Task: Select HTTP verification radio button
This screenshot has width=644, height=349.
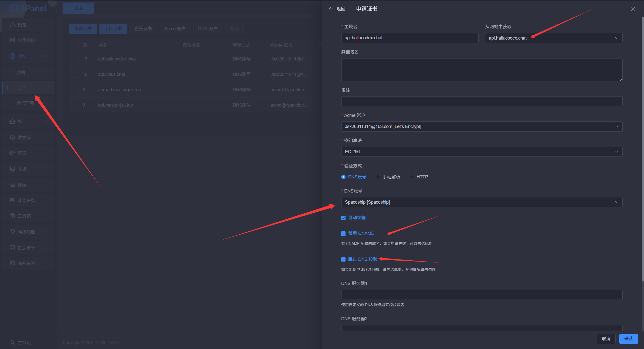Action: point(412,177)
